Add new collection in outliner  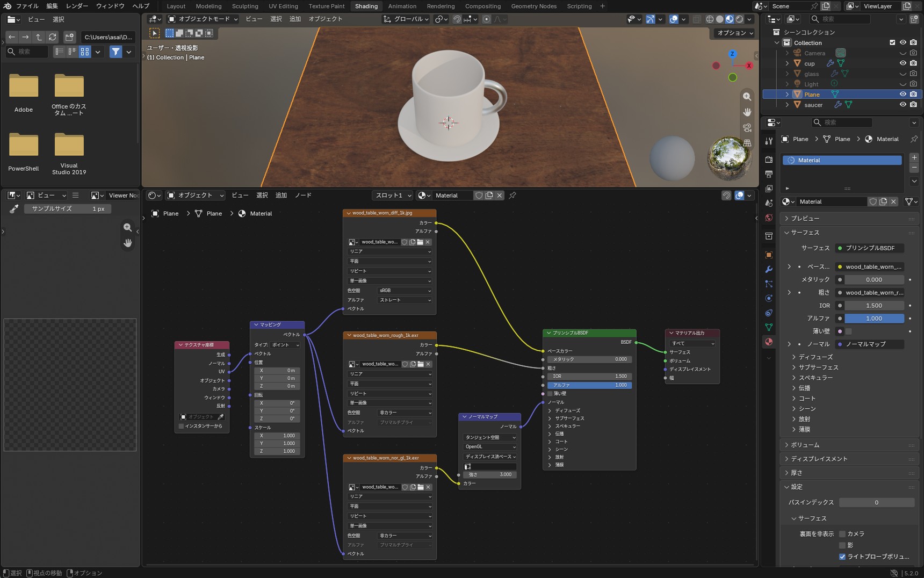(914, 19)
